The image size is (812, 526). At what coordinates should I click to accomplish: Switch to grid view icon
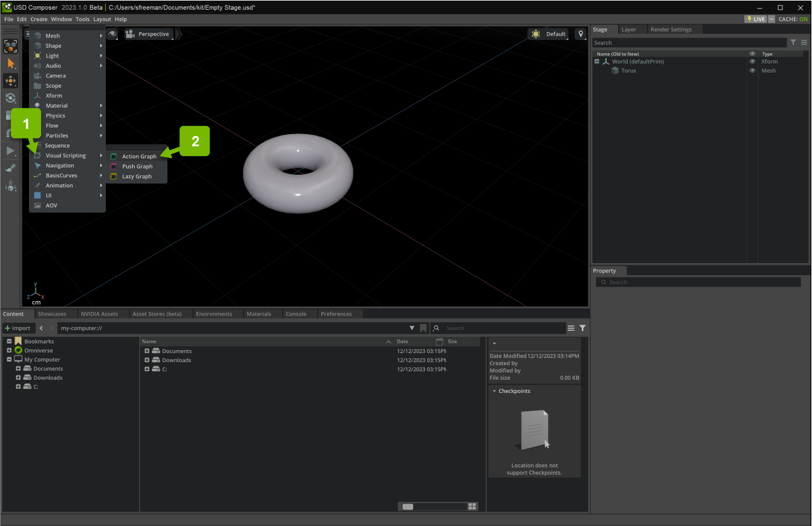pyautogui.click(x=472, y=507)
